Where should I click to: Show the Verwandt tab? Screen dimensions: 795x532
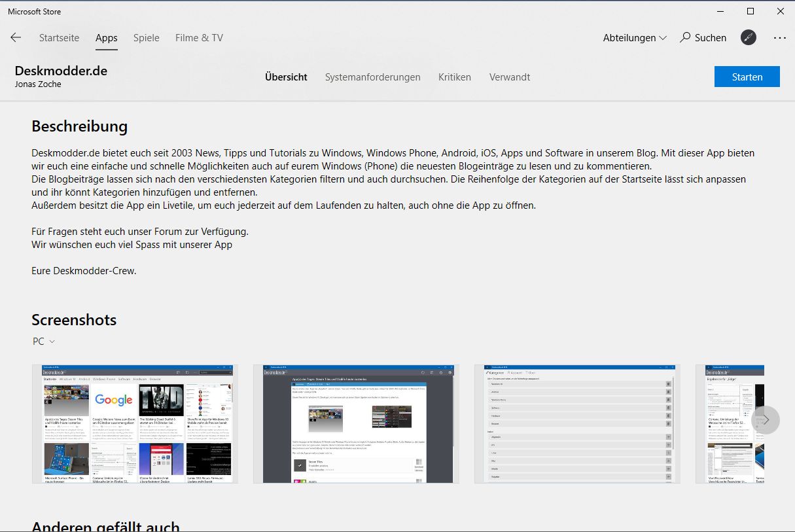click(x=510, y=77)
